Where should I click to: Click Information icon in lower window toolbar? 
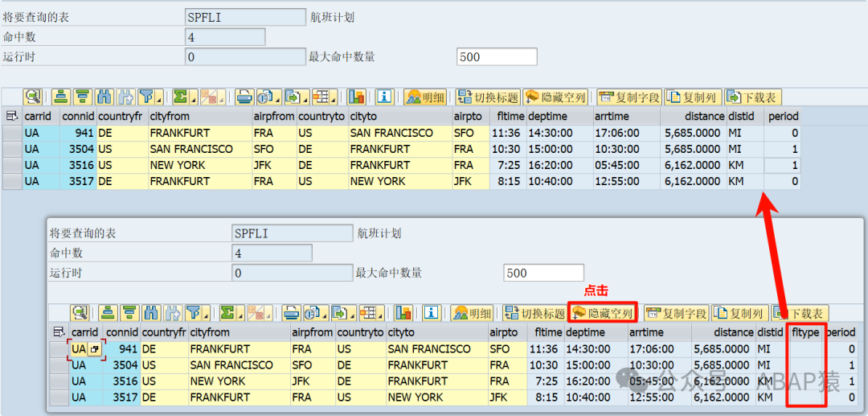[432, 313]
